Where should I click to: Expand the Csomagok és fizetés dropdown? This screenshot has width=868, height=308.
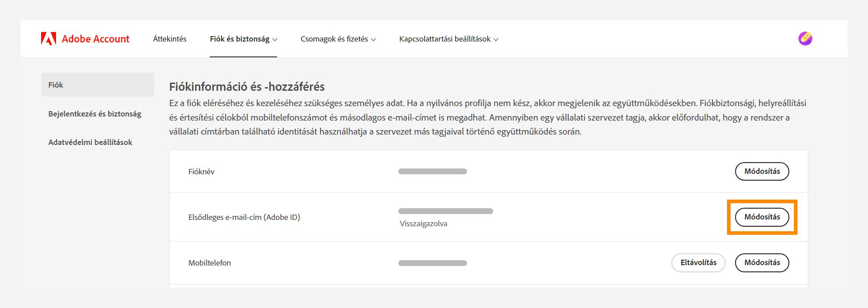[x=338, y=39]
